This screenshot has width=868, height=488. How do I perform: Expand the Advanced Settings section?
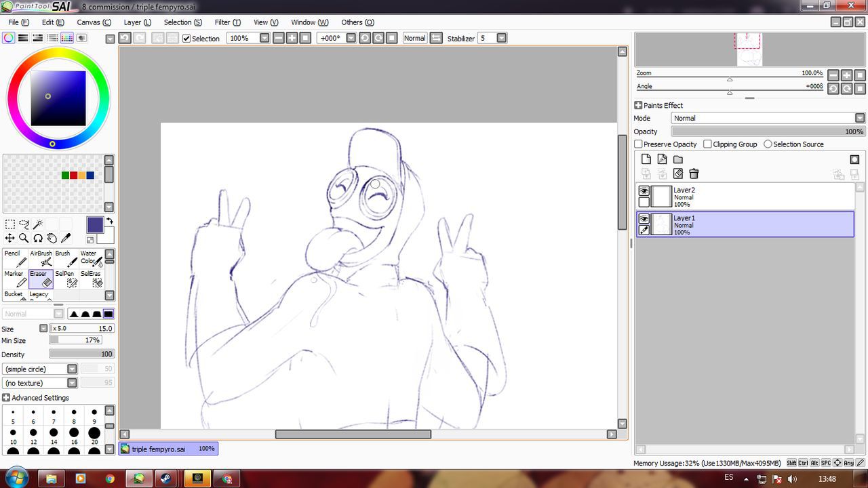6,398
